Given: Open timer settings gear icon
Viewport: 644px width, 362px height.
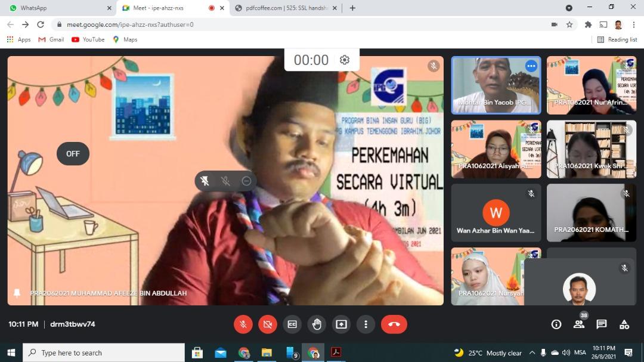Looking at the screenshot, I should pyautogui.click(x=345, y=60).
